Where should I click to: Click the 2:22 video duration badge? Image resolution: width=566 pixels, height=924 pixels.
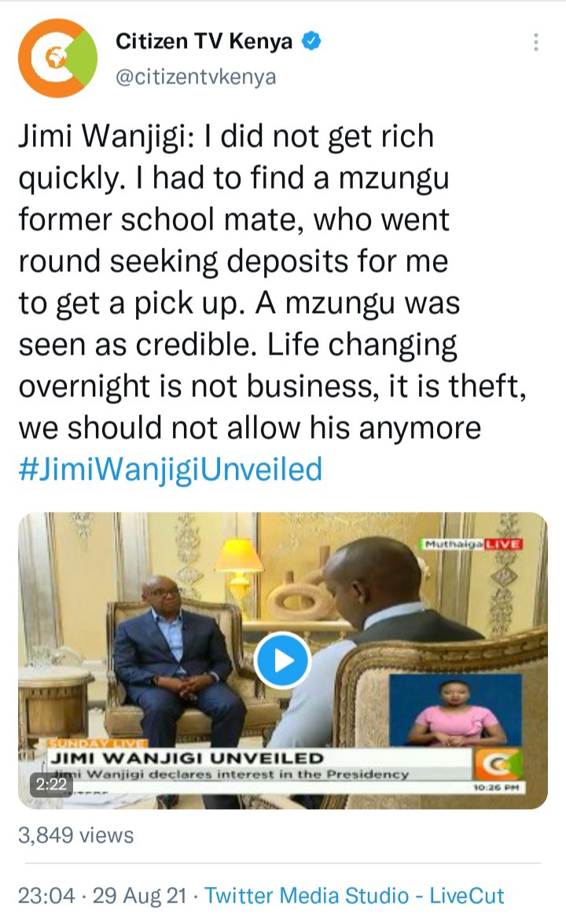point(51,784)
